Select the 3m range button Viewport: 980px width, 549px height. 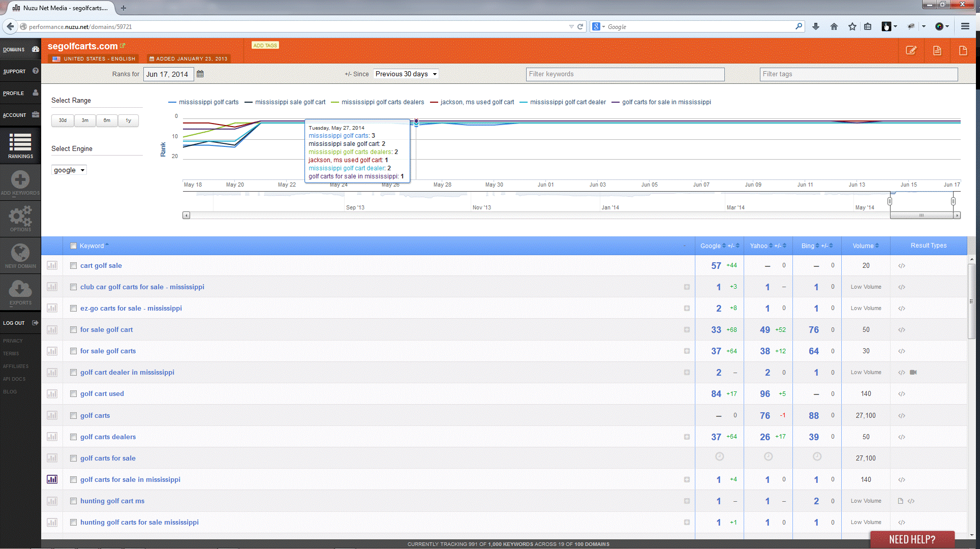click(x=85, y=120)
